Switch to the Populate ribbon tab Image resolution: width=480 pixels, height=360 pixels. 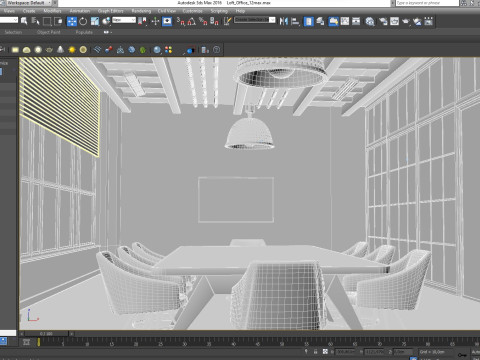(x=84, y=32)
